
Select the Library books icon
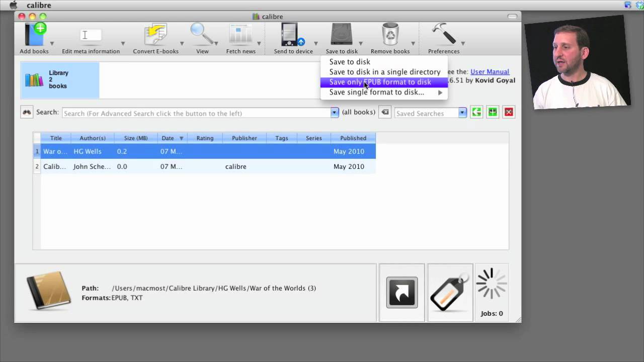coord(34,80)
